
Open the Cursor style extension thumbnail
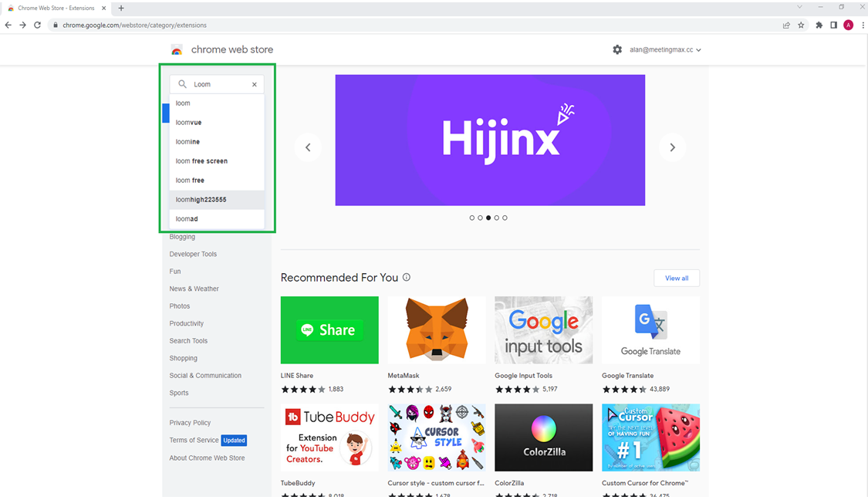(x=437, y=437)
